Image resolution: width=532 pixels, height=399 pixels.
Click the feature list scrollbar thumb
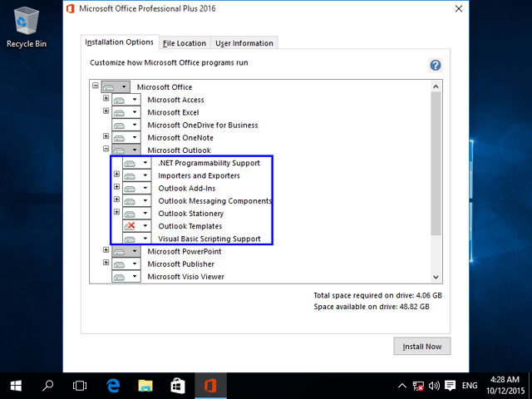click(x=436, y=164)
